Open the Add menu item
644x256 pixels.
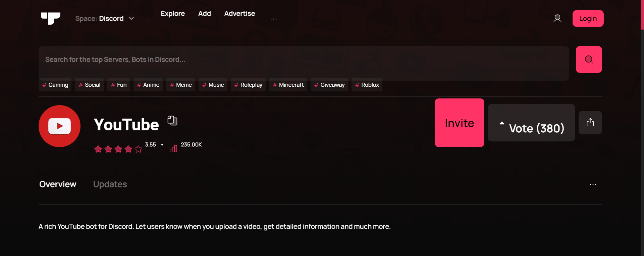click(205, 13)
